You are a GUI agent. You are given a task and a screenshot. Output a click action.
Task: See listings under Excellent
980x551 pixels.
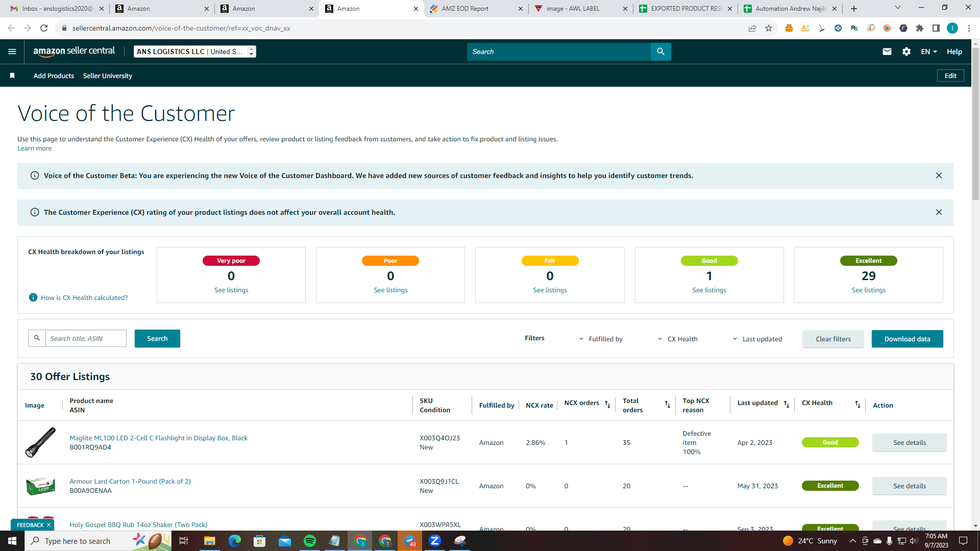tap(868, 290)
